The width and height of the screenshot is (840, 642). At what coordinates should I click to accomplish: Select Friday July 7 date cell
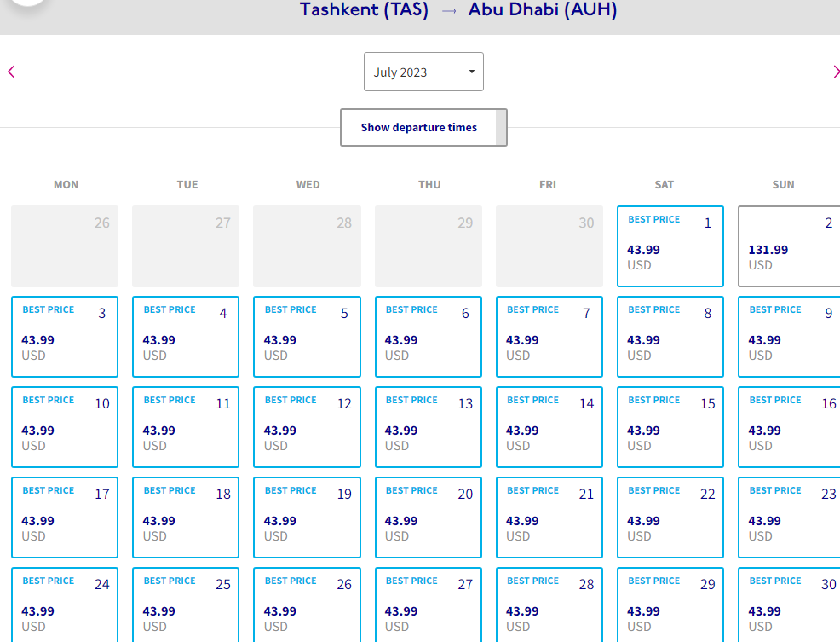(x=549, y=337)
